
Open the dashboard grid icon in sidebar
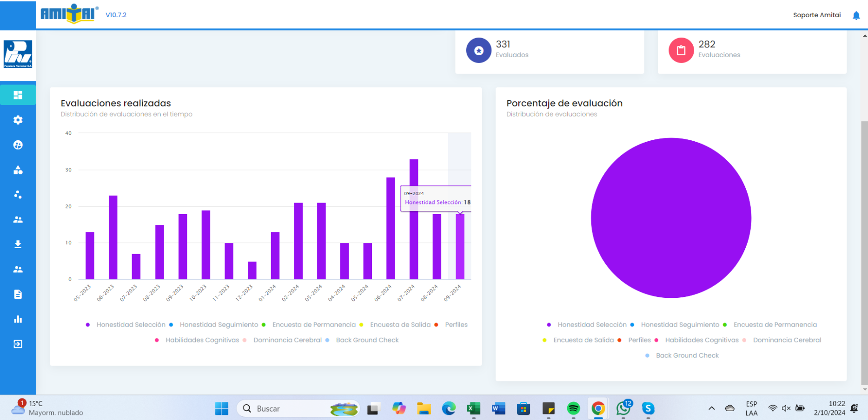pos(18,95)
